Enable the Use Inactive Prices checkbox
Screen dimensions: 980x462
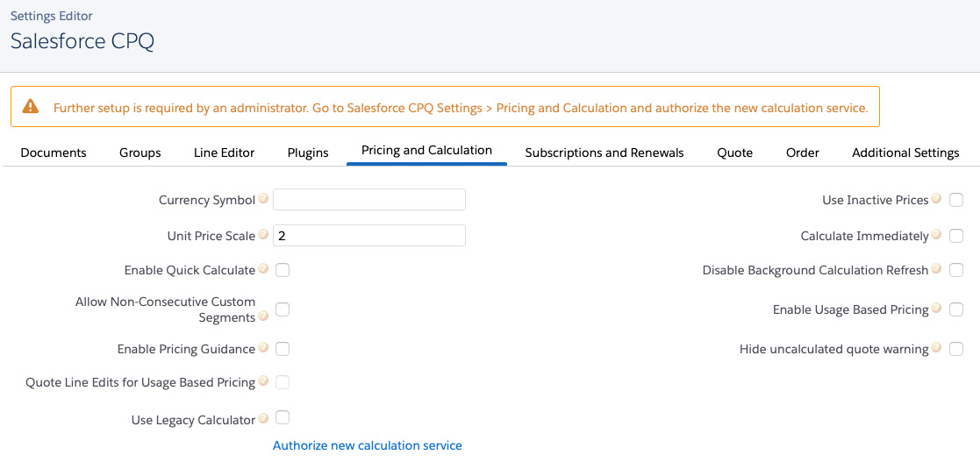click(955, 201)
